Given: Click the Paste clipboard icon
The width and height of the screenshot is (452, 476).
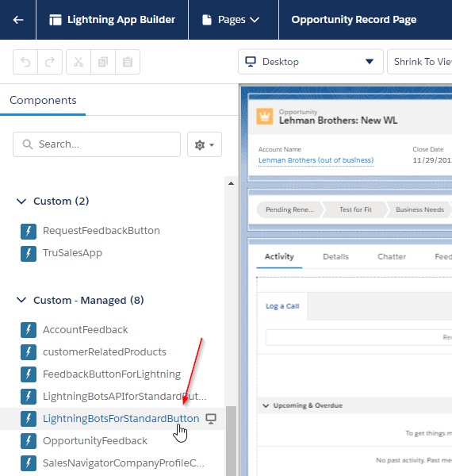Looking at the screenshot, I should (128, 62).
